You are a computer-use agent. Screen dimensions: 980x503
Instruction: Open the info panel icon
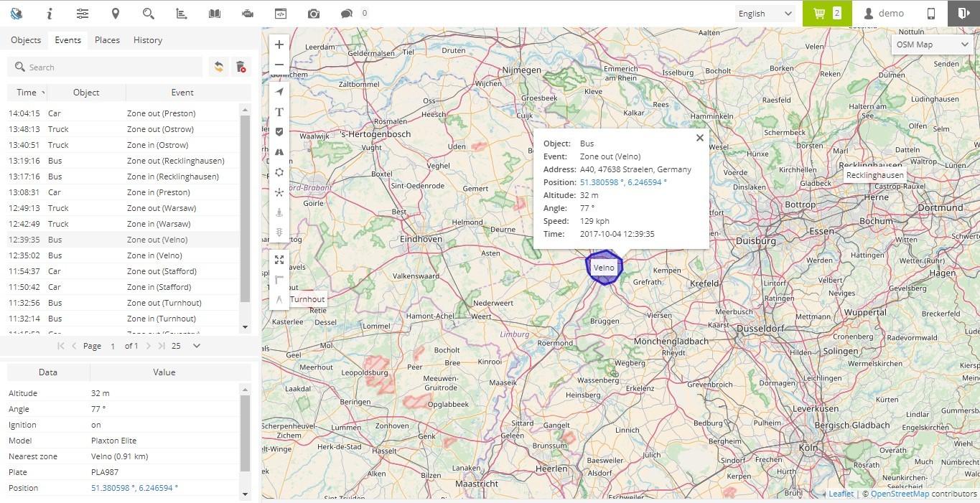pos(50,13)
